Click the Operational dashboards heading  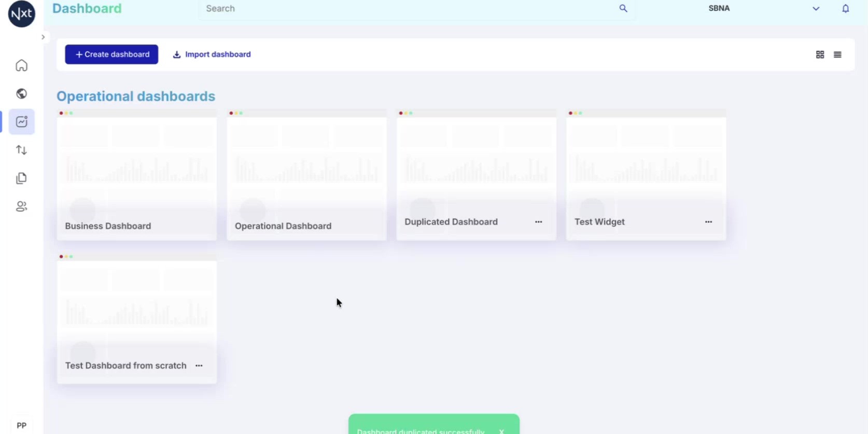point(136,96)
